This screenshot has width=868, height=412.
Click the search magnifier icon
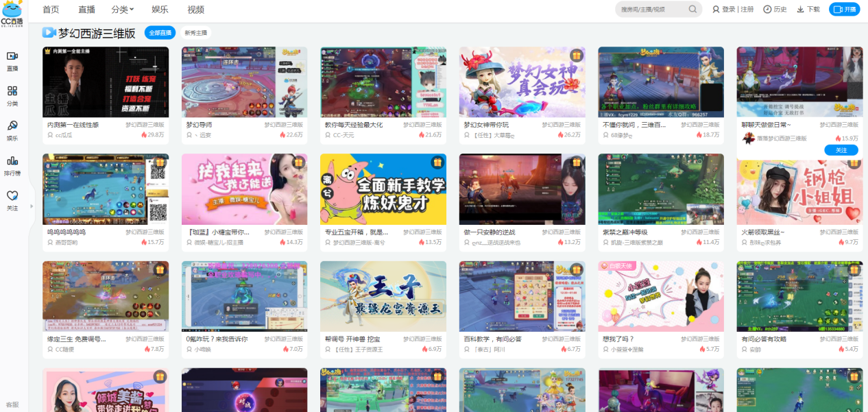(x=692, y=10)
